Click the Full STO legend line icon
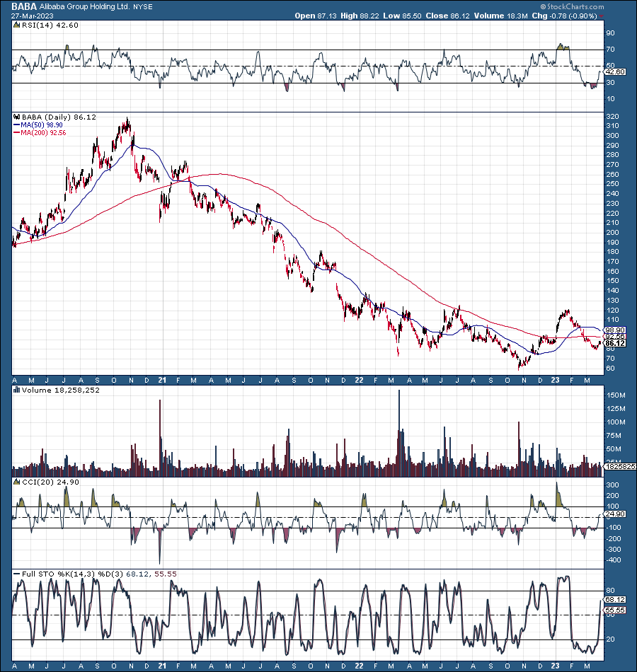The height and width of the screenshot is (672, 637). (17, 574)
